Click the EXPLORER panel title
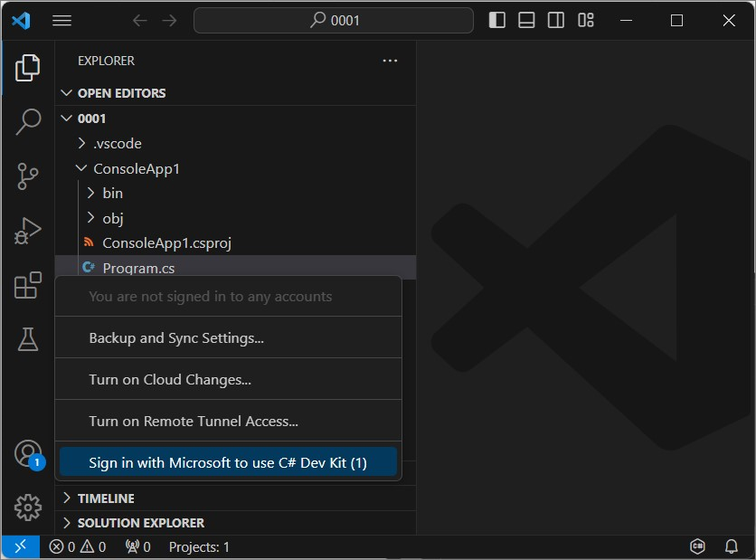Image resolution: width=756 pixels, height=560 pixels. pos(106,61)
